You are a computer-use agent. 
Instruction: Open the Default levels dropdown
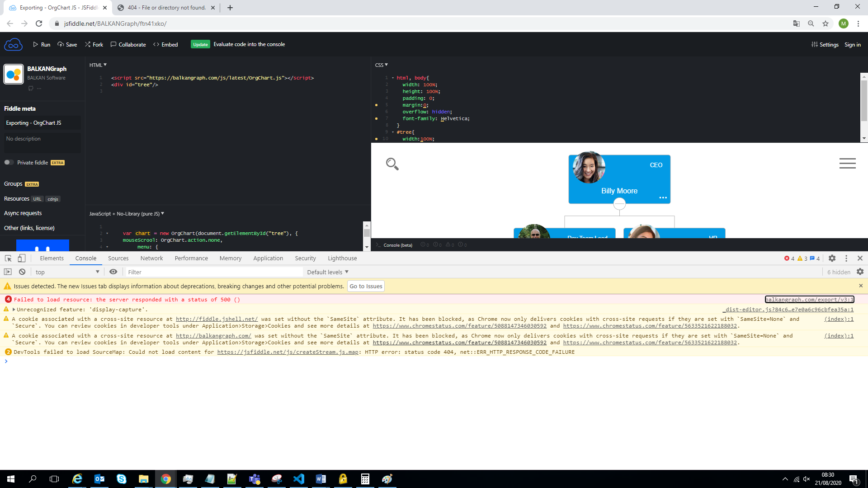click(327, 272)
